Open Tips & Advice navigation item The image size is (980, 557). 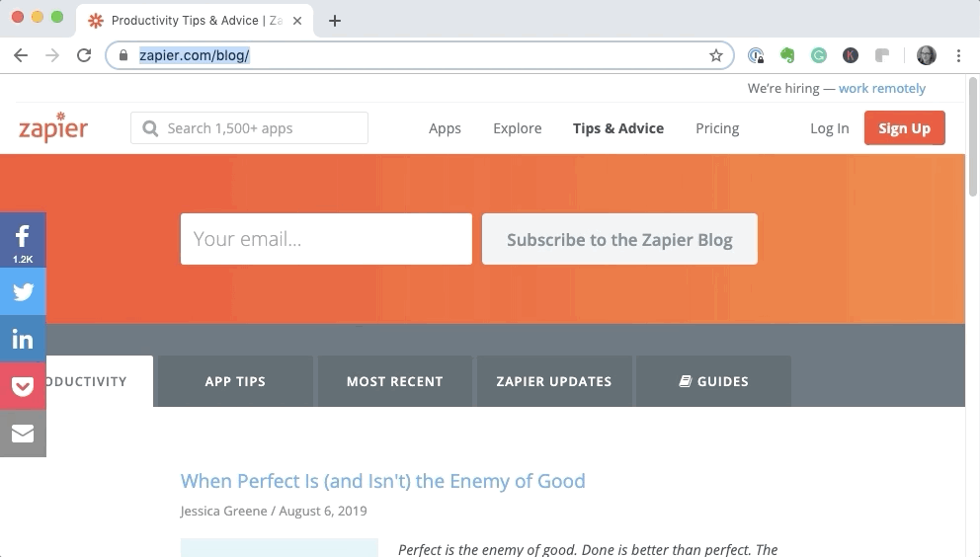tap(618, 128)
